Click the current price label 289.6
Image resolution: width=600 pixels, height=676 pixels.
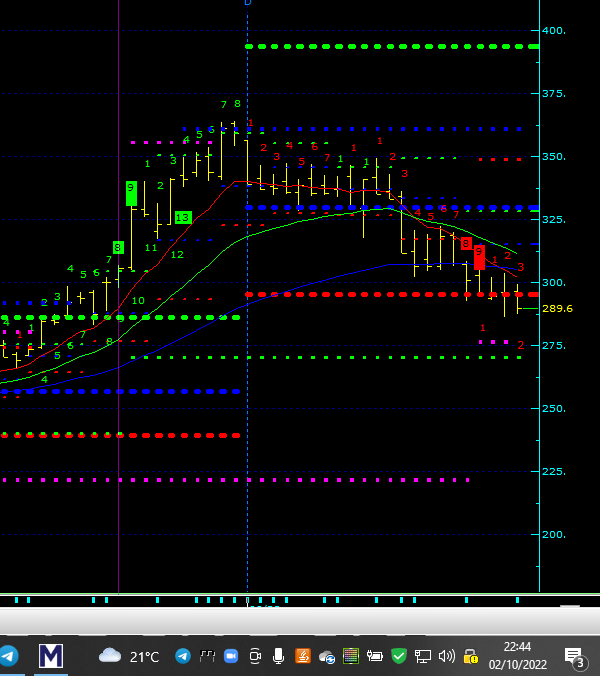point(557,309)
